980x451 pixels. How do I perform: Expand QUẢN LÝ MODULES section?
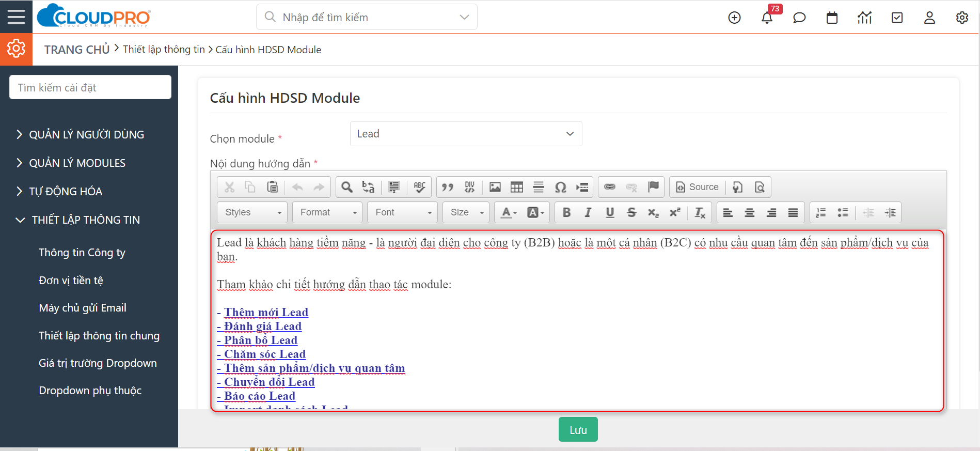pyautogui.click(x=71, y=163)
